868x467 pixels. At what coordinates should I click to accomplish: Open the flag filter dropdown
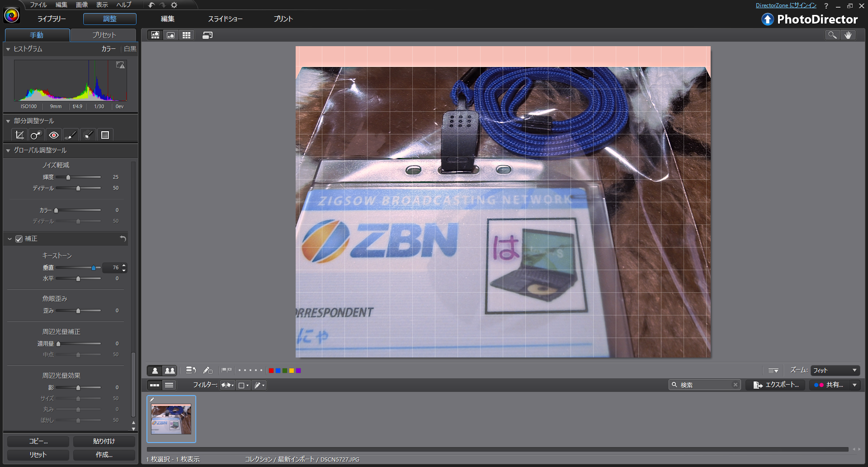pyautogui.click(x=227, y=385)
